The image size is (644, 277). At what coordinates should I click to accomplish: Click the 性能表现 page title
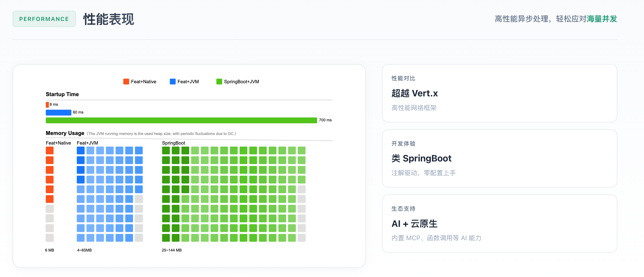point(109,19)
